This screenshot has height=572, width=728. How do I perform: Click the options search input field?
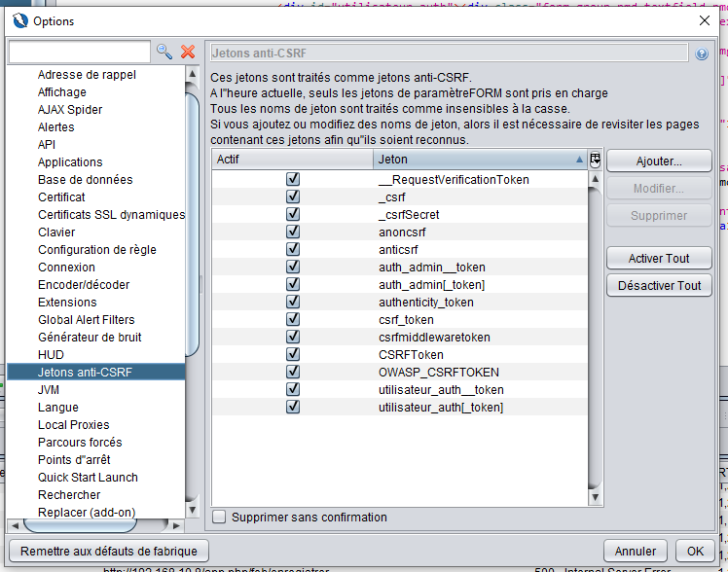click(80, 52)
